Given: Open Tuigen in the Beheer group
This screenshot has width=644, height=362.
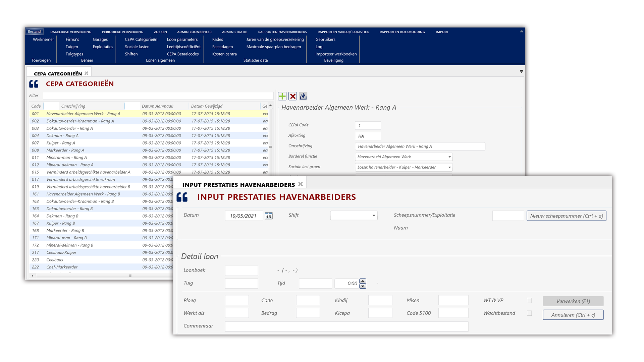Looking at the screenshot, I should click(x=72, y=47).
